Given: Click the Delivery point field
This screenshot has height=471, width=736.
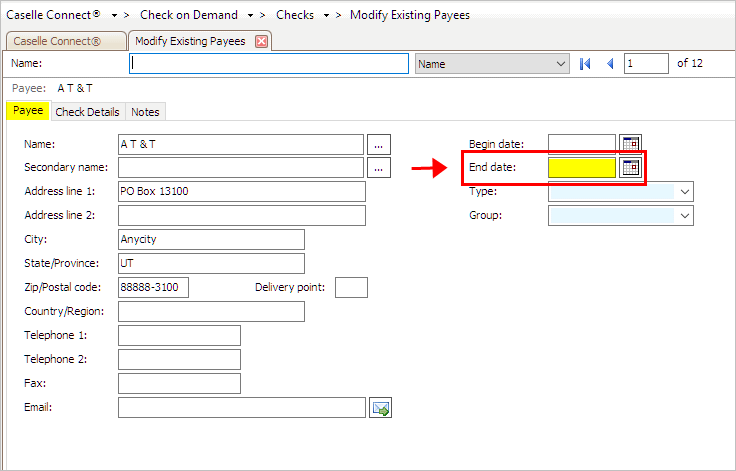Looking at the screenshot, I should [351, 288].
